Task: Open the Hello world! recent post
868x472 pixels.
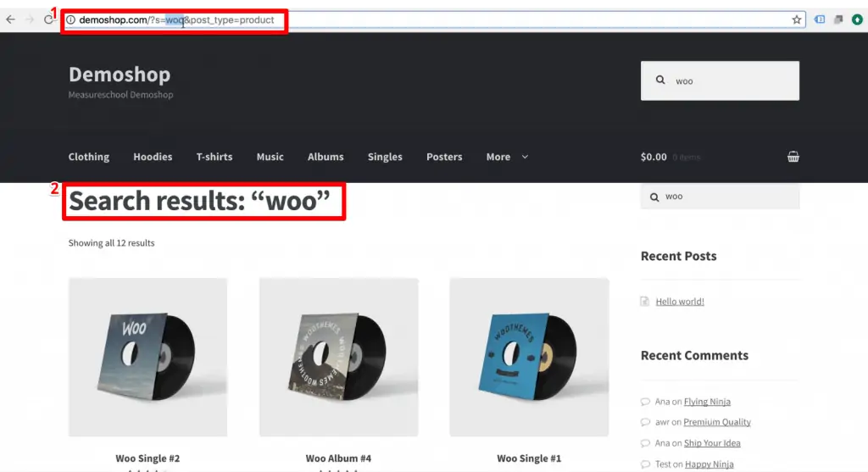Action: 679,302
